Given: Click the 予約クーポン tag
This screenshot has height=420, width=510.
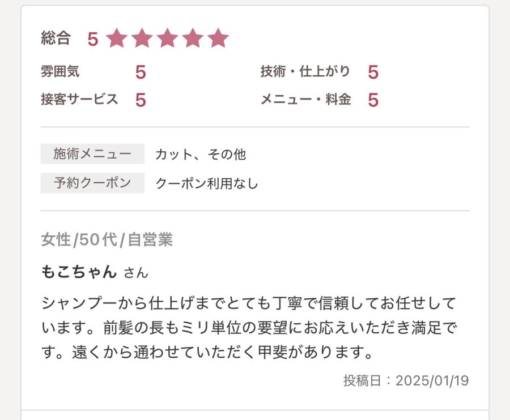Looking at the screenshot, I should coord(92,183).
